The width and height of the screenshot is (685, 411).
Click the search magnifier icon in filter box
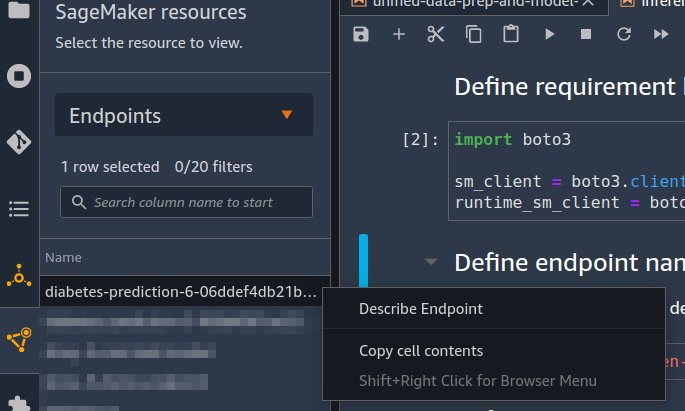coord(79,202)
